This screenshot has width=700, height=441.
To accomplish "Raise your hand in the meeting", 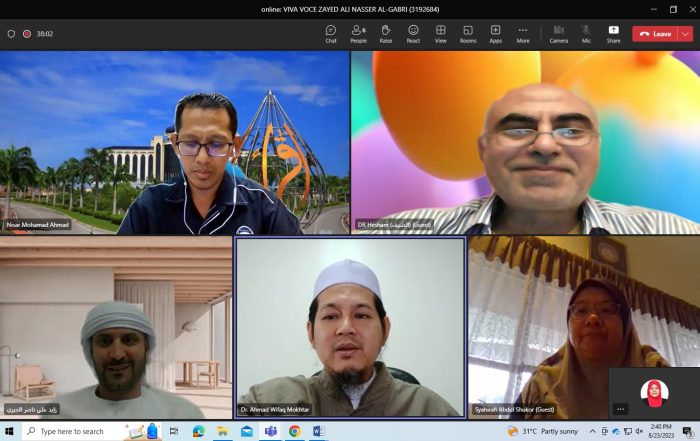I will (x=385, y=33).
